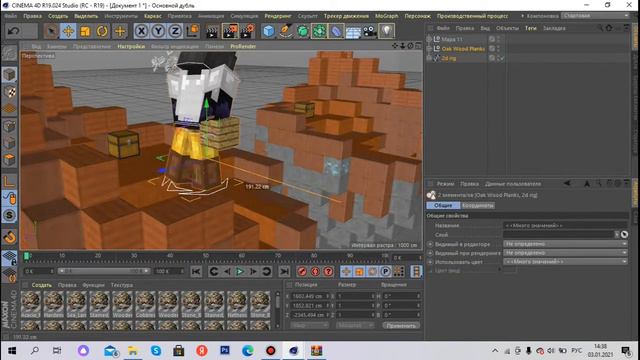
Task: Expand the Oak Wood Planks hierarchy
Action: point(429,49)
